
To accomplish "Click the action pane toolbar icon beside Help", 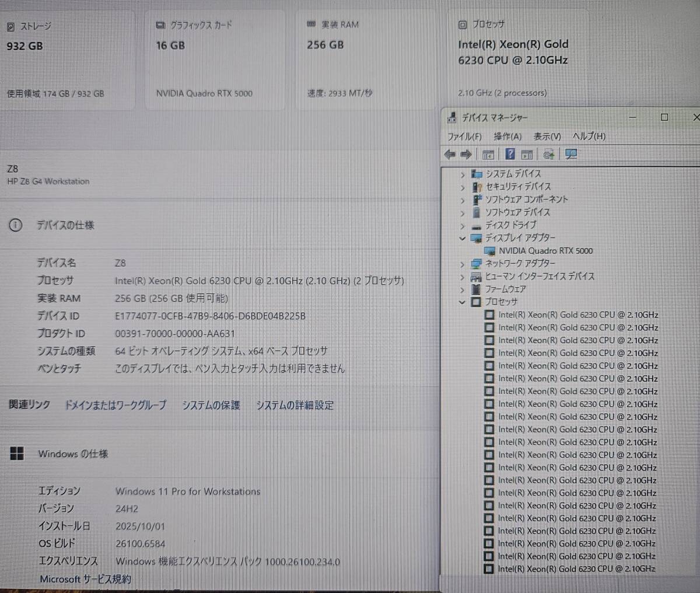I will click(x=527, y=154).
